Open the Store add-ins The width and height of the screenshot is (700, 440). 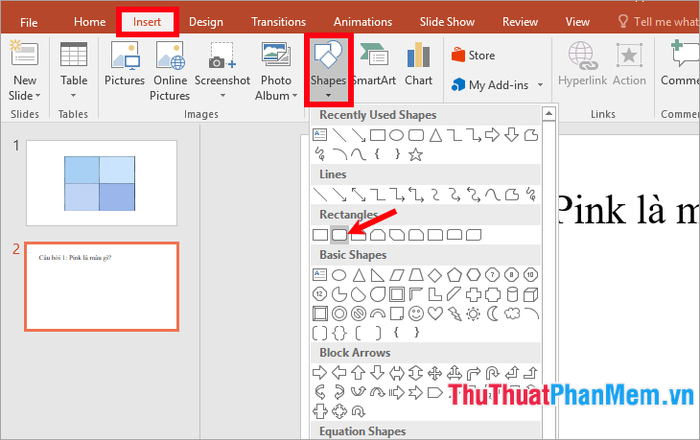[473, 56]
